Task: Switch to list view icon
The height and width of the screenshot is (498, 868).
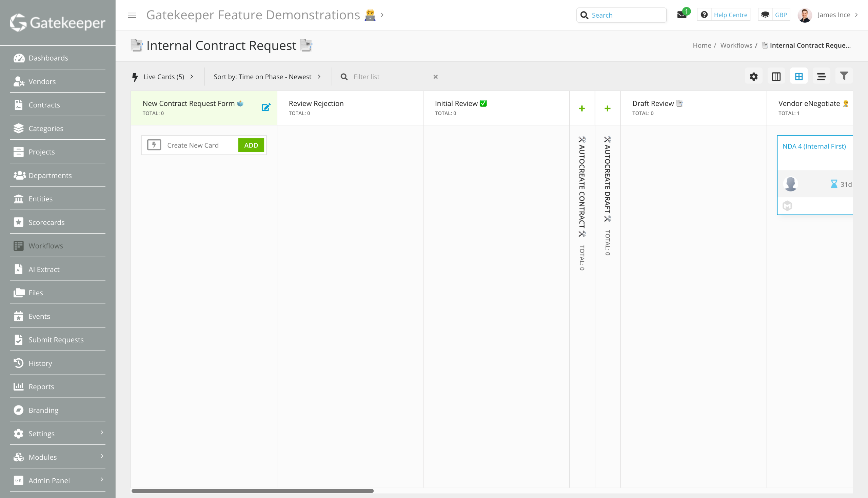Action: [821, 77]
